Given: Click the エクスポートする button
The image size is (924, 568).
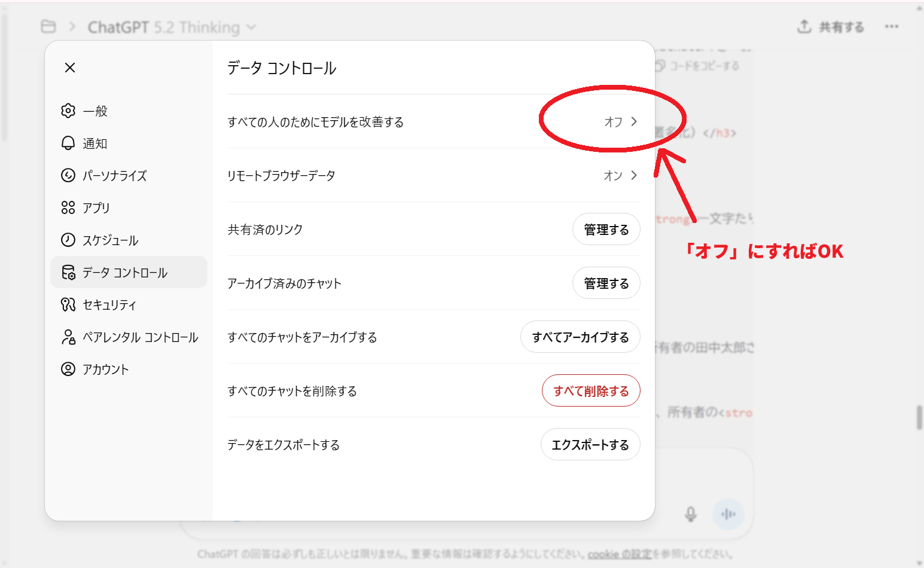Looking at the screenshot, I should [590, 445].
